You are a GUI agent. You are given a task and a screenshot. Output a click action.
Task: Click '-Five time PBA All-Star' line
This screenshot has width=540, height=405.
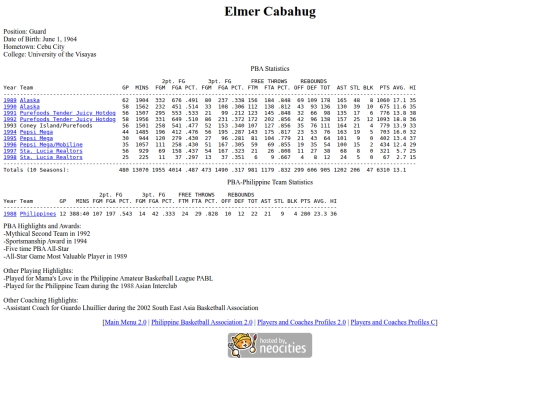(x=36, y=249)
